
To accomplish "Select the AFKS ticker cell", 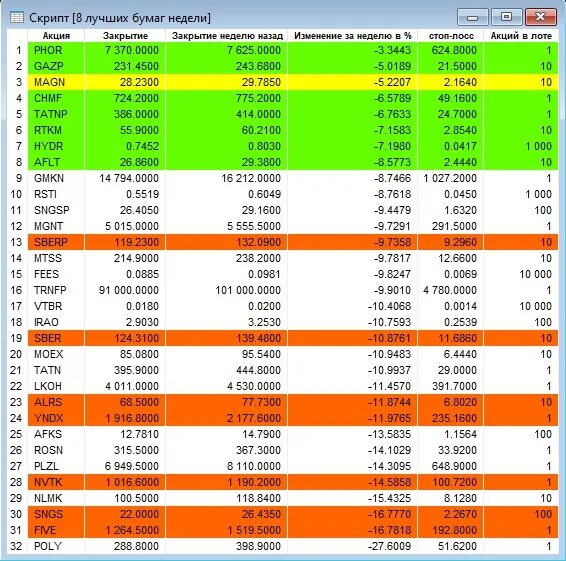I will (x=56, y=434).
